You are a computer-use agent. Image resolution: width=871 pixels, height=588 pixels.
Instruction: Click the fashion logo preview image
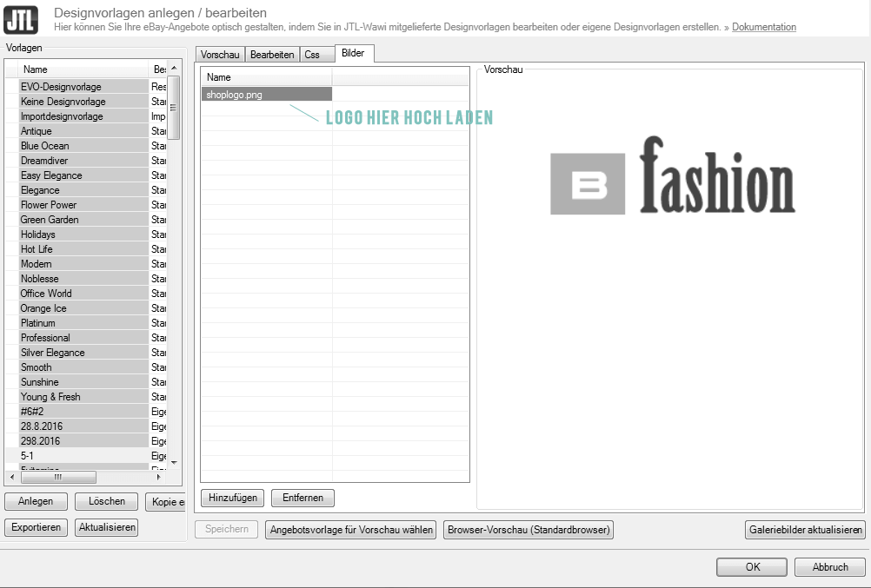[673, 175]
